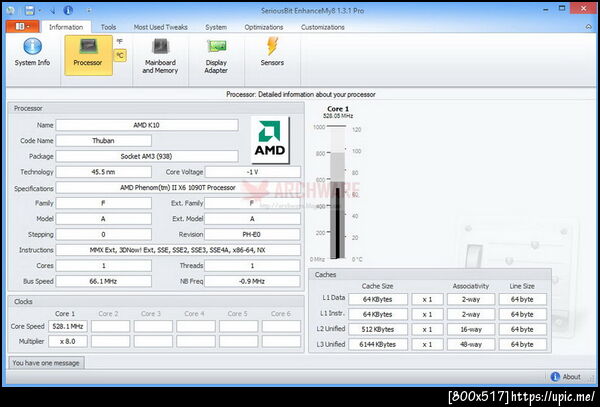
Task: Click the L3 Unified cache size 6144 KBytes
Action: tap(378, 344)
